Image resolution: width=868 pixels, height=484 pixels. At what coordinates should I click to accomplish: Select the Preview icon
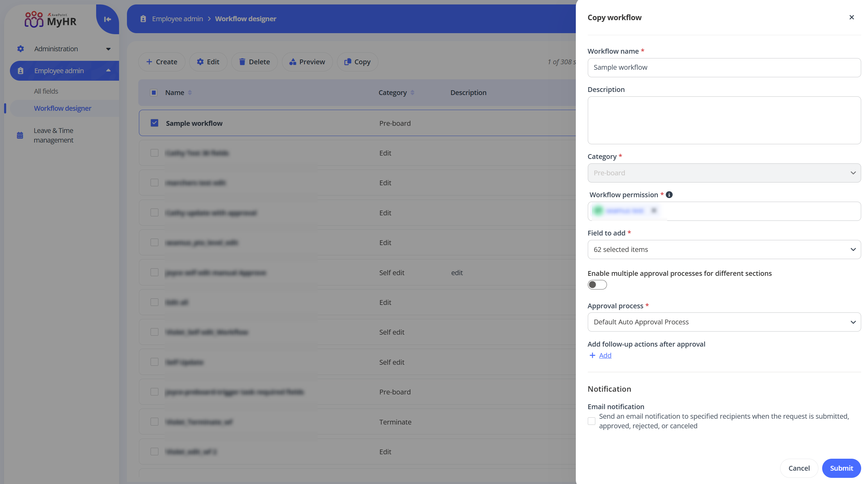tap(293, 62)
